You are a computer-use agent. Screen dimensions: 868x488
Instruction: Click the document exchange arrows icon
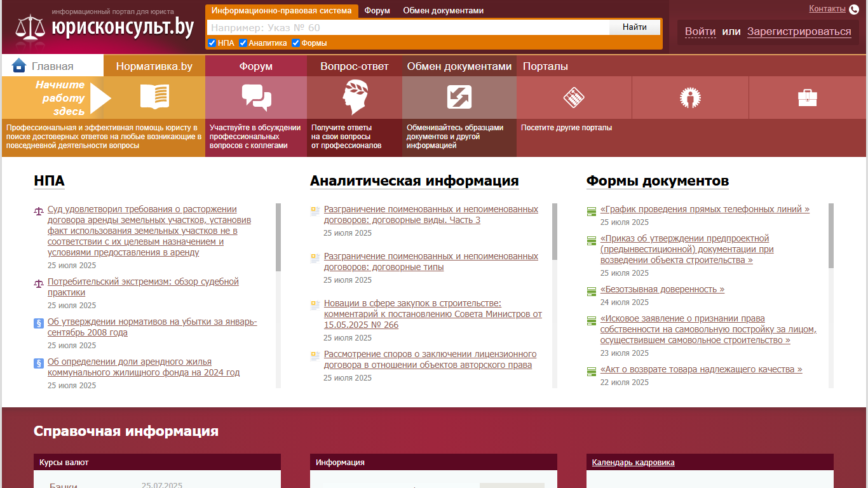[x=459, y=97]
